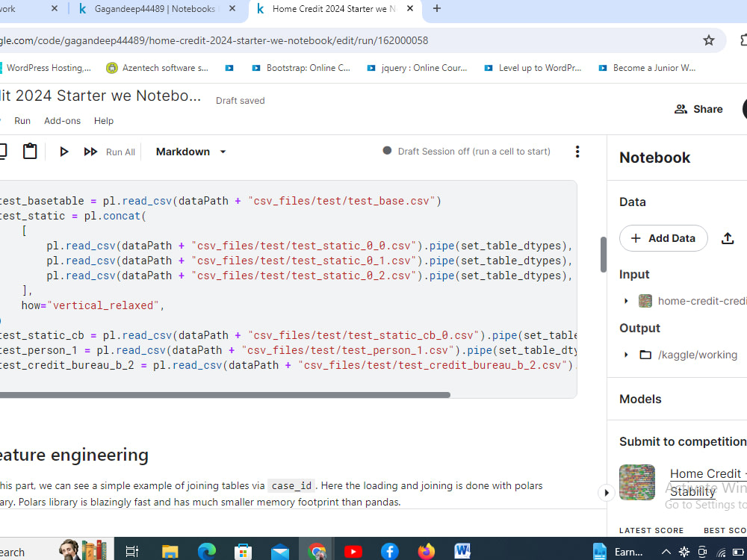747x560 pixels.
Task: Open Task View in the taskbar
Action: 132,552
